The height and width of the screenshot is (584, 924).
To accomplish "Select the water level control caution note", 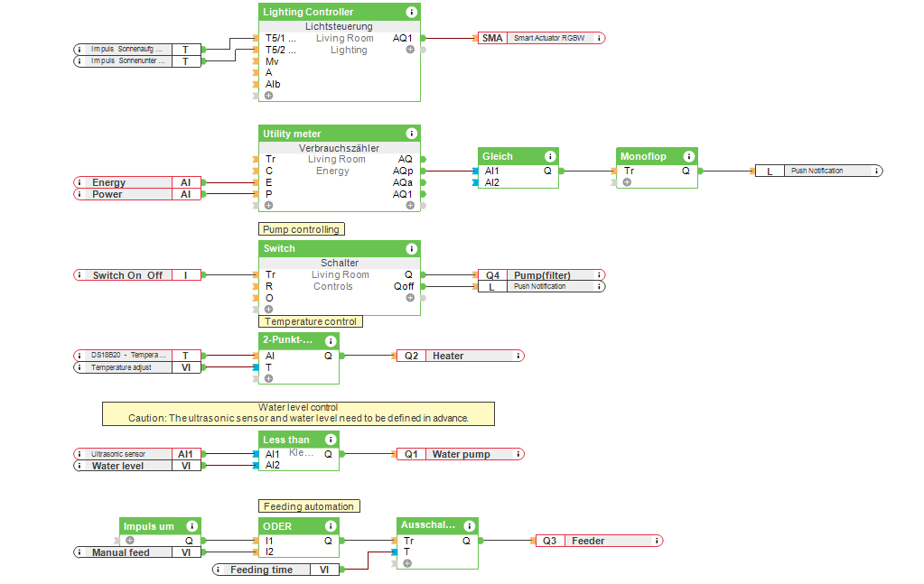I will pyautogui.click(x=299, y=413).
